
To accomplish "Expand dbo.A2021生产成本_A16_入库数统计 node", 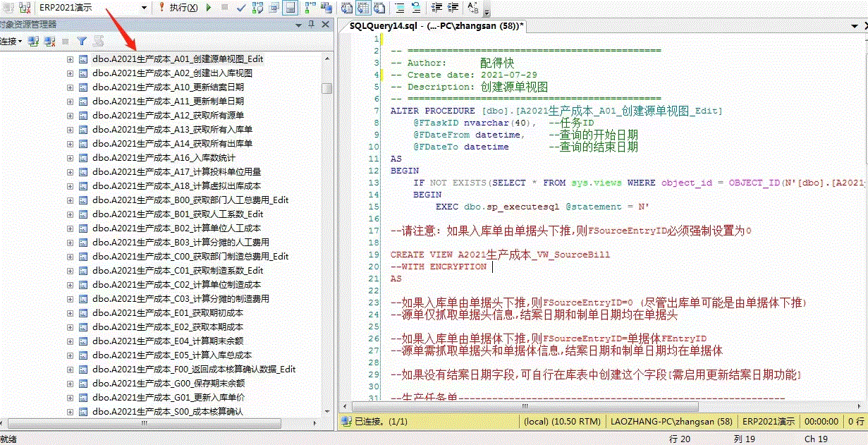I will (x=70, y=157).
